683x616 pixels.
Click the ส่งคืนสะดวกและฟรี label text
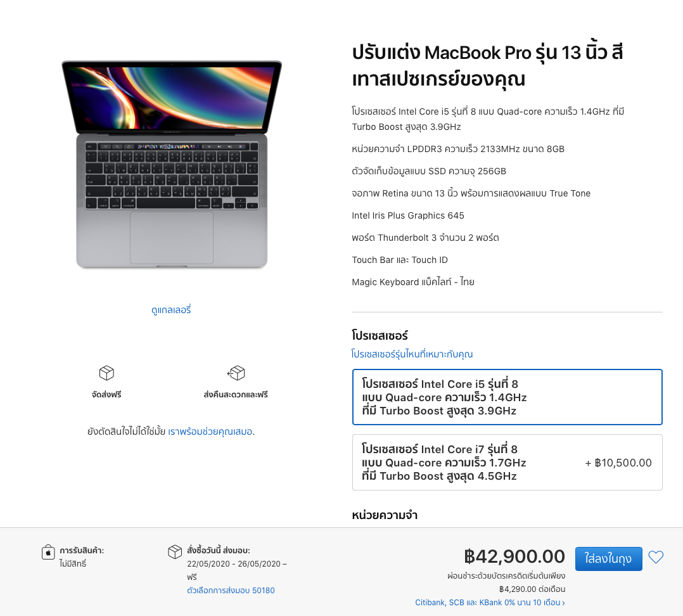[x=236, y=395]
